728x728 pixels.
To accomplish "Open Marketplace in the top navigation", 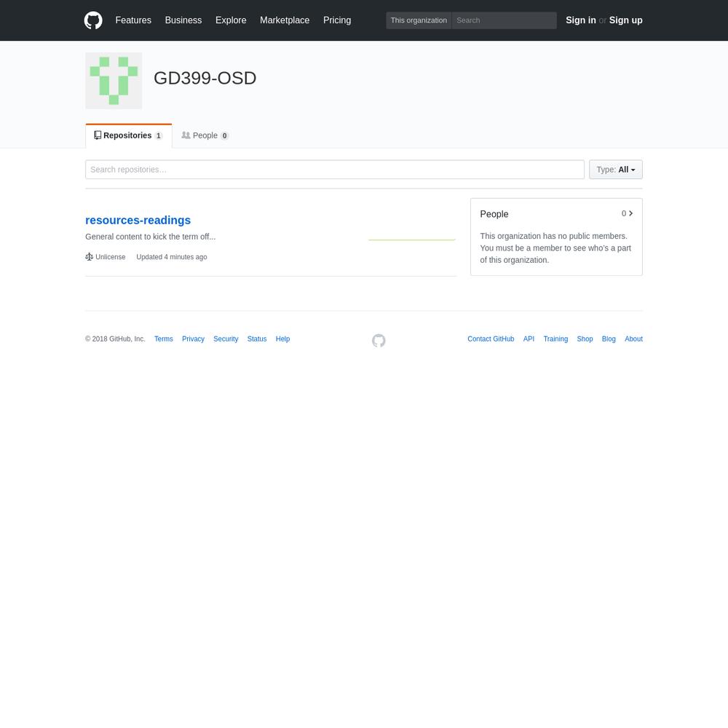I will pyautogui.click(x=284, y=20).
